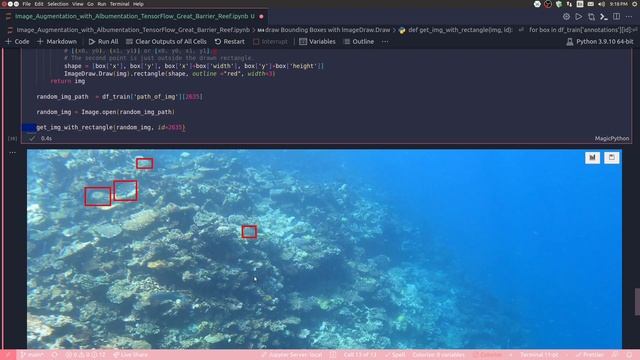The image size is (640, 360).
Task: Open the Variables panel
Action: click(317, 42)
